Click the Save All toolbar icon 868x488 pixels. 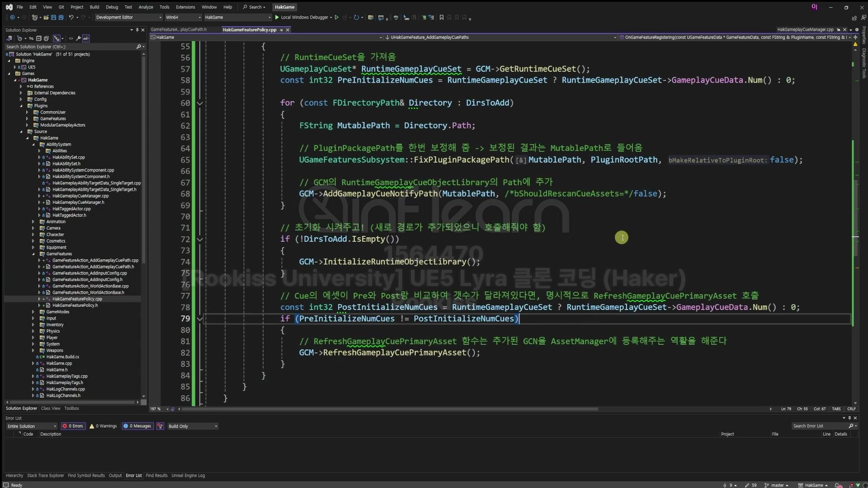61,18
